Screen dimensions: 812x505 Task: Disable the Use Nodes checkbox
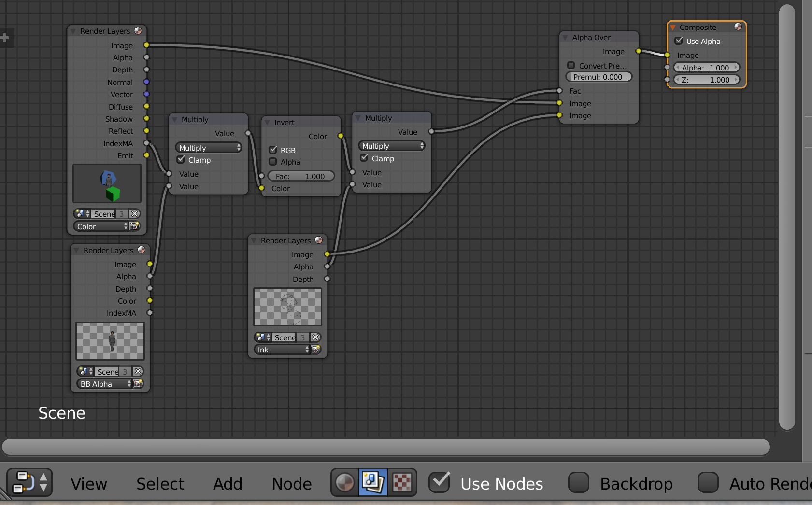pyautogui.click(x=440, y=482)
